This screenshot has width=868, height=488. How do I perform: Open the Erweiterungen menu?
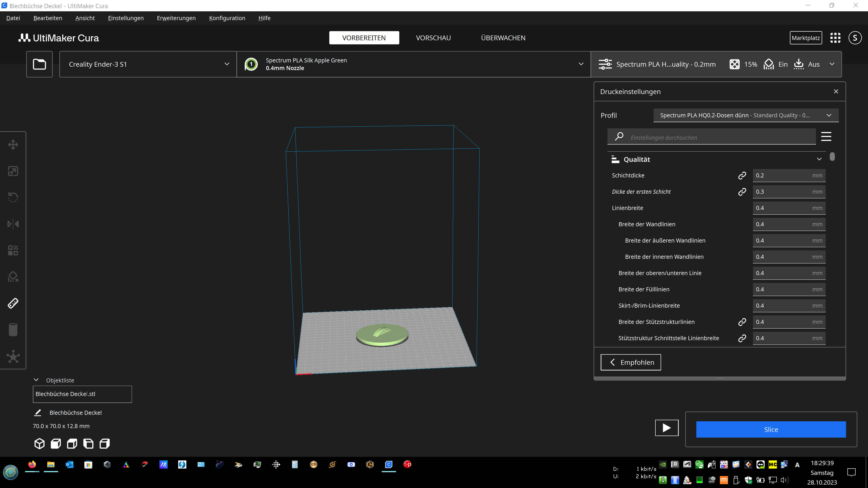point(176,18)
